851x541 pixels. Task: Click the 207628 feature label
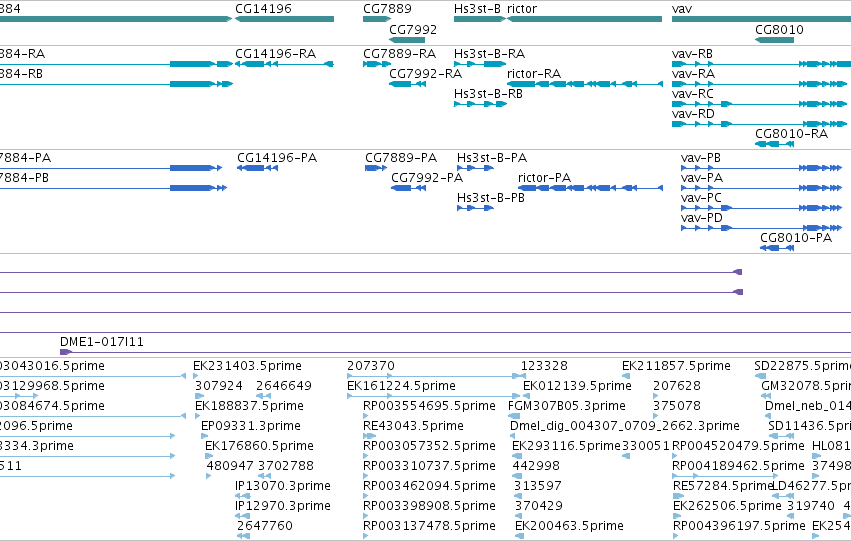click(677, 386)
